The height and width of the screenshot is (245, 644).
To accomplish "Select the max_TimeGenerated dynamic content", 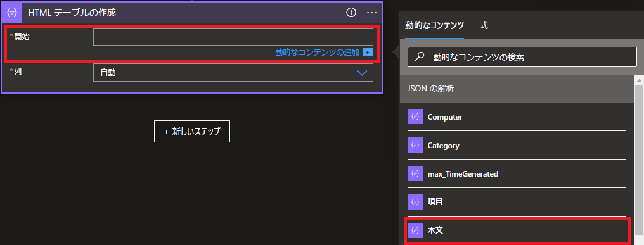I will click(517, 173).
